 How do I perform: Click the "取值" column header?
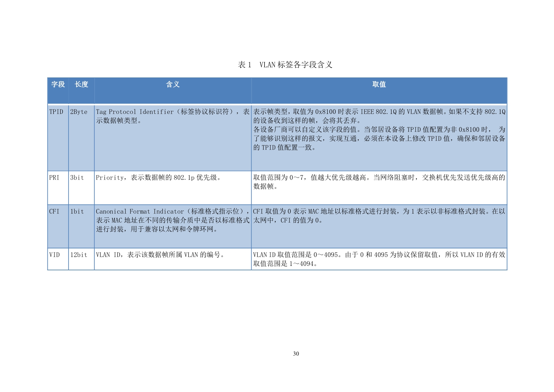coord(379,84)
